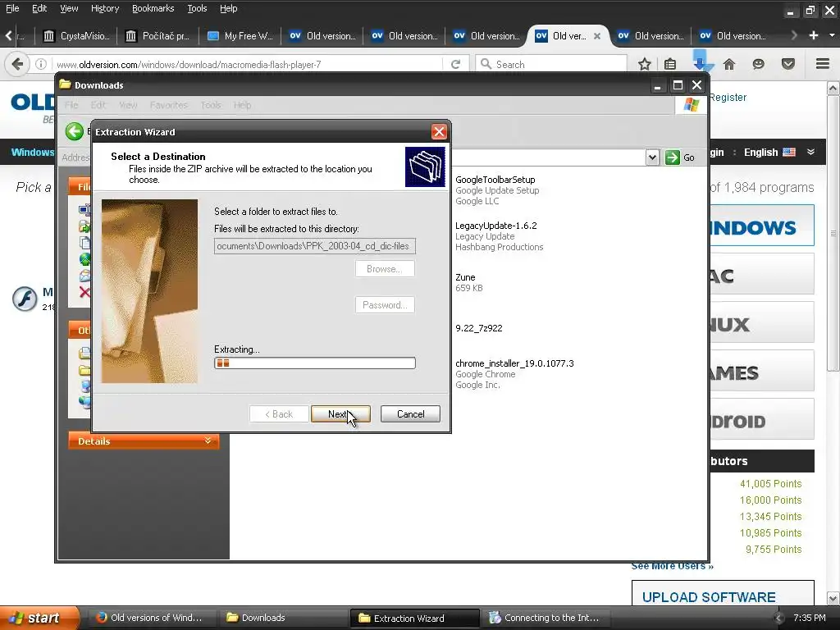Expand the site header double chevron
The width and height of the screenshot is (840, 630).
coord(810,152)
